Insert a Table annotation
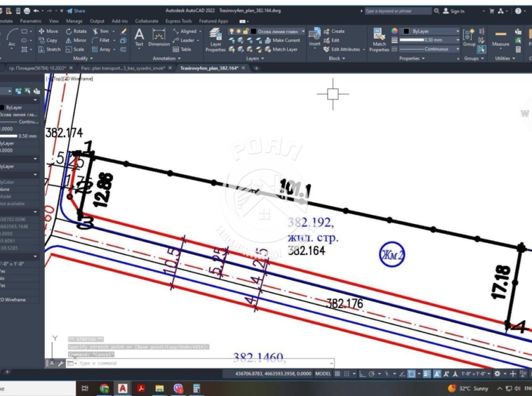The width and height of the screenshot is (532, 396). pyautogui.click(x=182, y=50)
